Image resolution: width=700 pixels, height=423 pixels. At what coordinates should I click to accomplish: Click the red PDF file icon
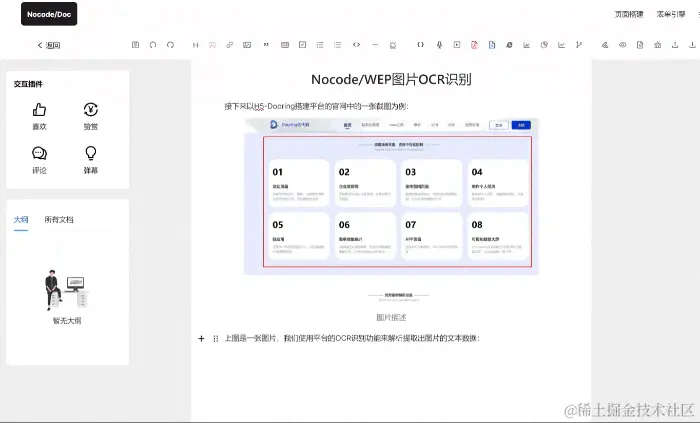pos(474,45)
